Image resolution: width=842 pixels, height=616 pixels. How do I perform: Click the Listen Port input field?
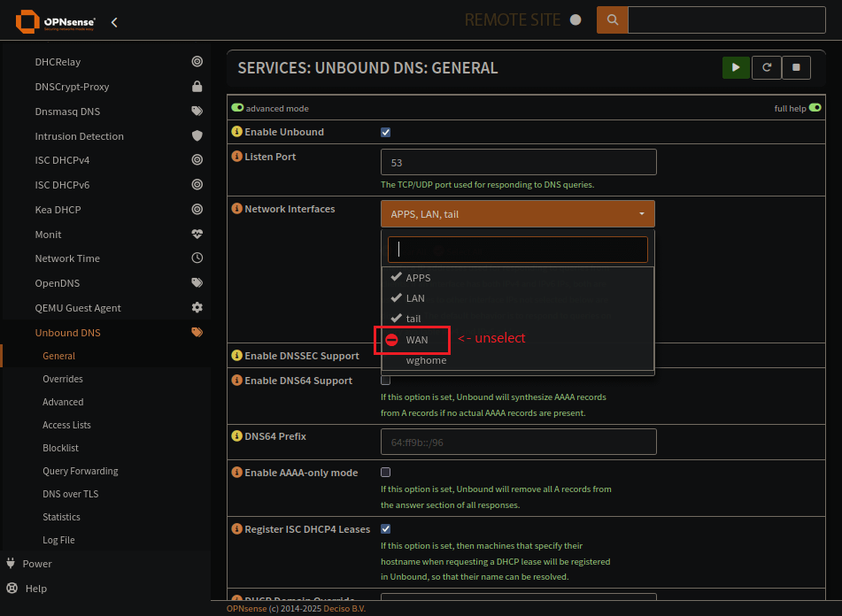(x=518, y=162)
